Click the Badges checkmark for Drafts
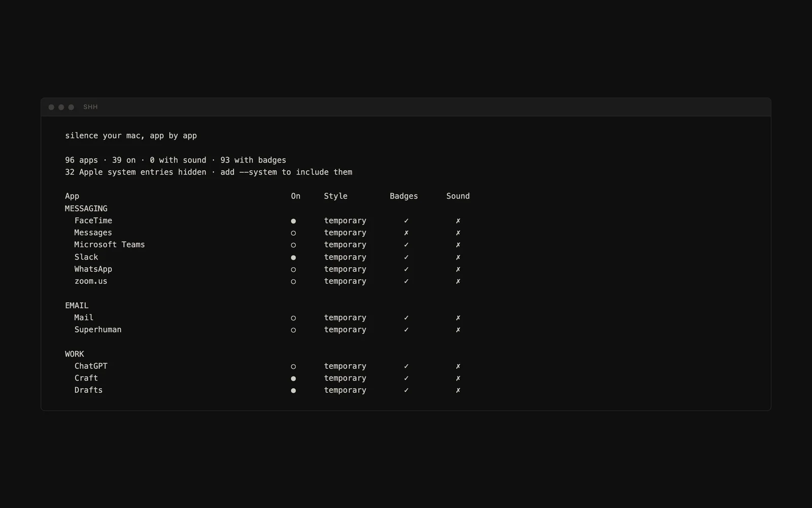Image resolution: width=812 pixels, height=508 pixels. pos(406,390)
